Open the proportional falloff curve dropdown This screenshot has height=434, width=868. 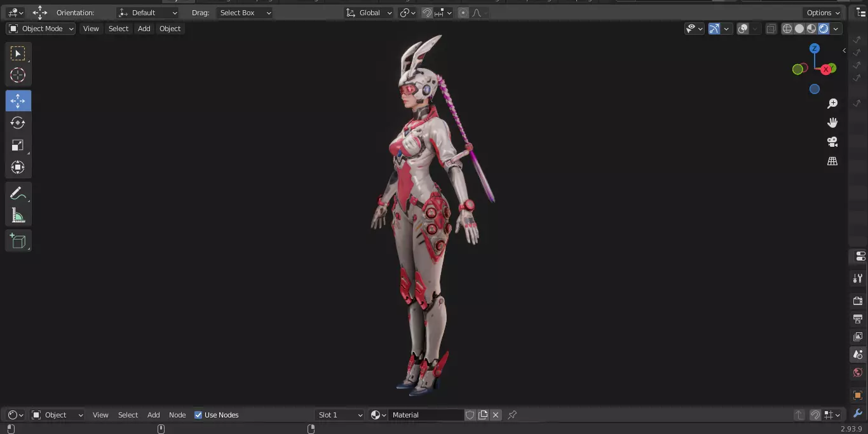click(478, 13)
